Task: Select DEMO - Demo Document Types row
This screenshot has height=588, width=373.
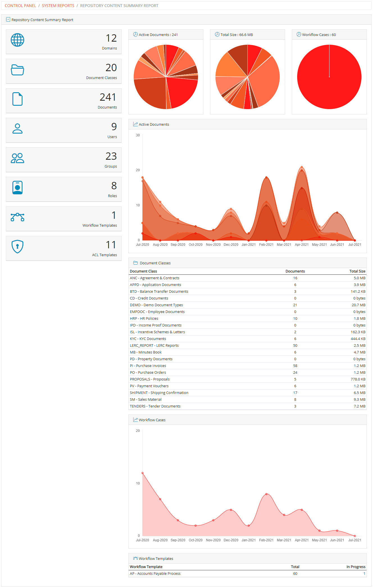Action: (247, 305)
